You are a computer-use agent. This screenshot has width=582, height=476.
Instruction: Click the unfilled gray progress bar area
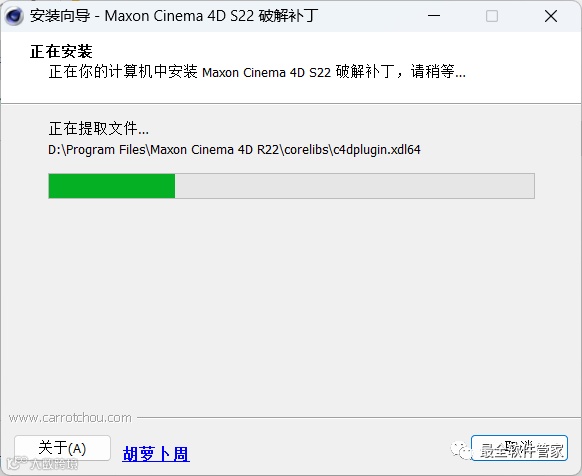[x=354, y=186]
